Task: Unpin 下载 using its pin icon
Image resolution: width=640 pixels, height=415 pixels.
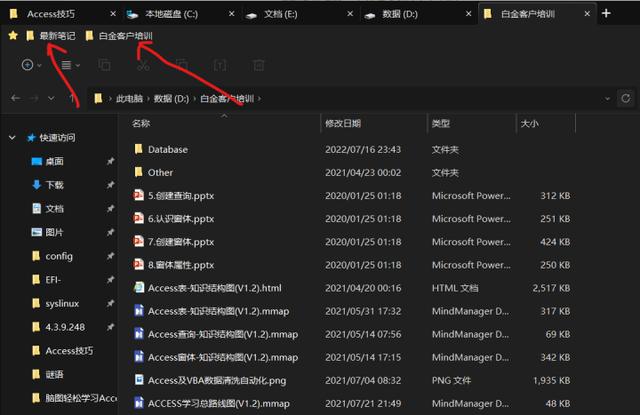Action: coord(110,185)
